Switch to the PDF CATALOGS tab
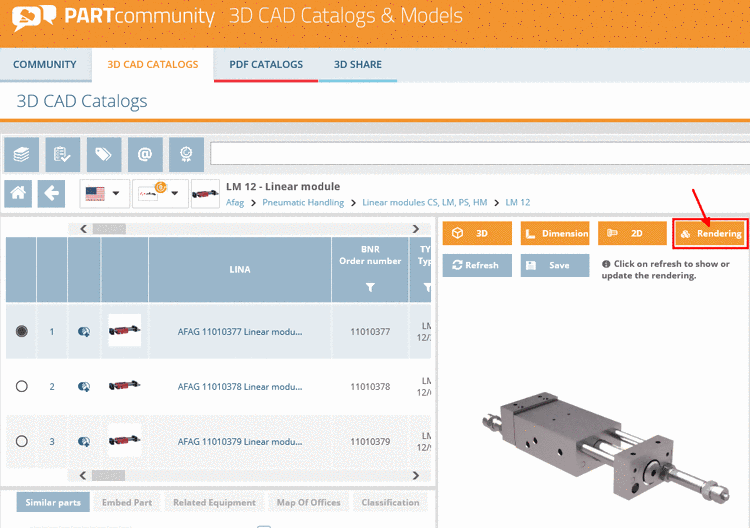Screen dimensions: 750x528 pyautogui.click(x=266, y=65)
